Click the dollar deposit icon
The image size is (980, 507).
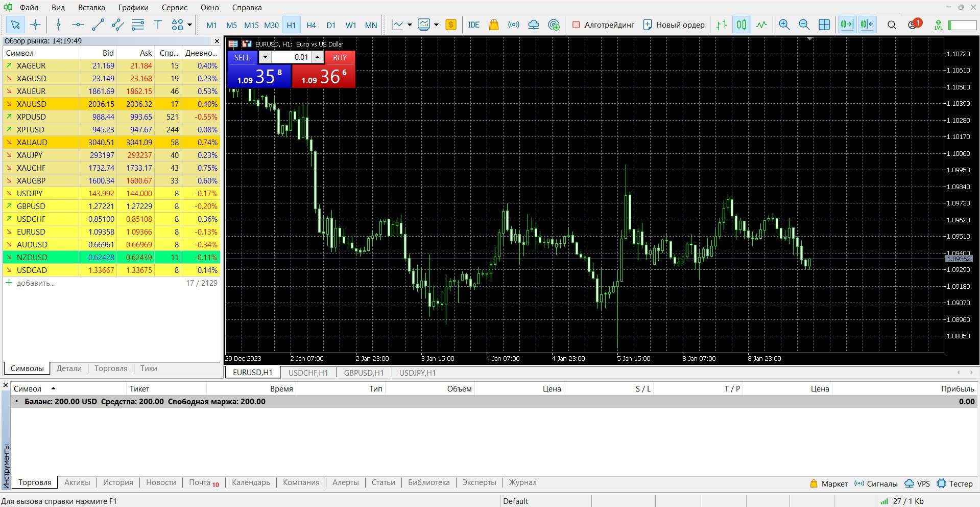point(451,25)
